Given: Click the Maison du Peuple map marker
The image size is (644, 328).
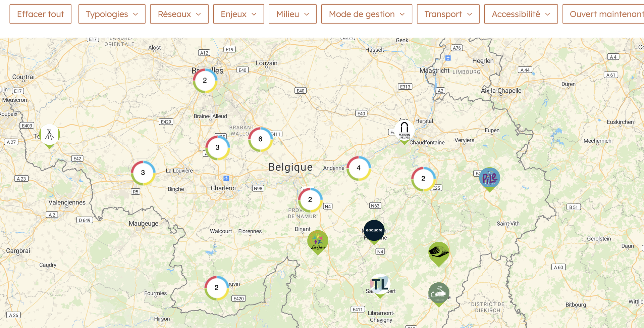Looking at the screenshot, I should point(404,131).
